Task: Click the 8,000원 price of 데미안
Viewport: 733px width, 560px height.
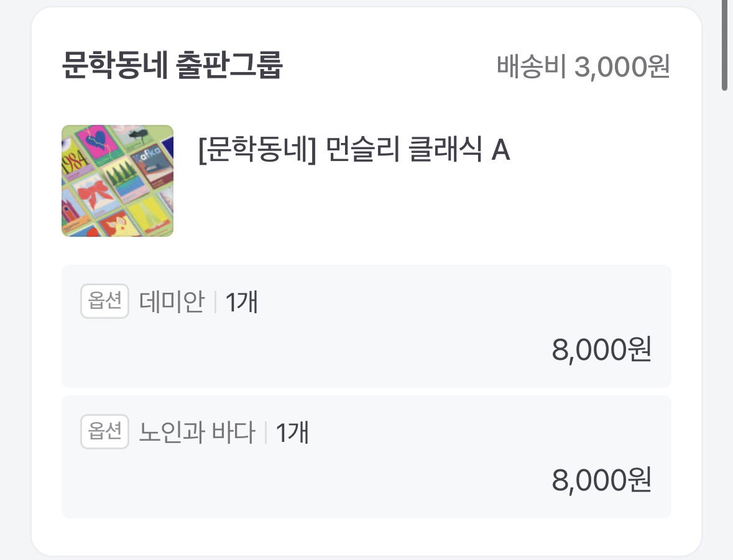Action: 602,349
